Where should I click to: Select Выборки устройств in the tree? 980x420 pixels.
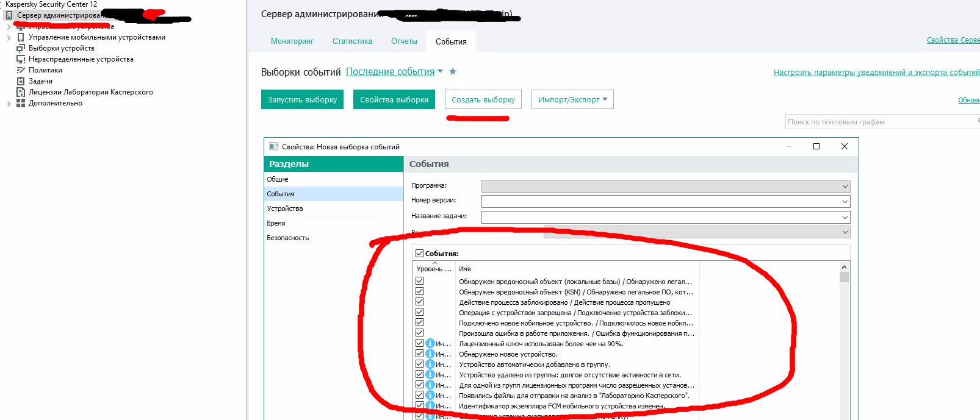point(62,48)
